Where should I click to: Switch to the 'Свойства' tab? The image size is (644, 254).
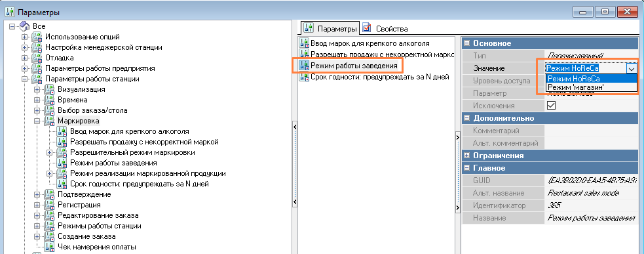(386, 29)
